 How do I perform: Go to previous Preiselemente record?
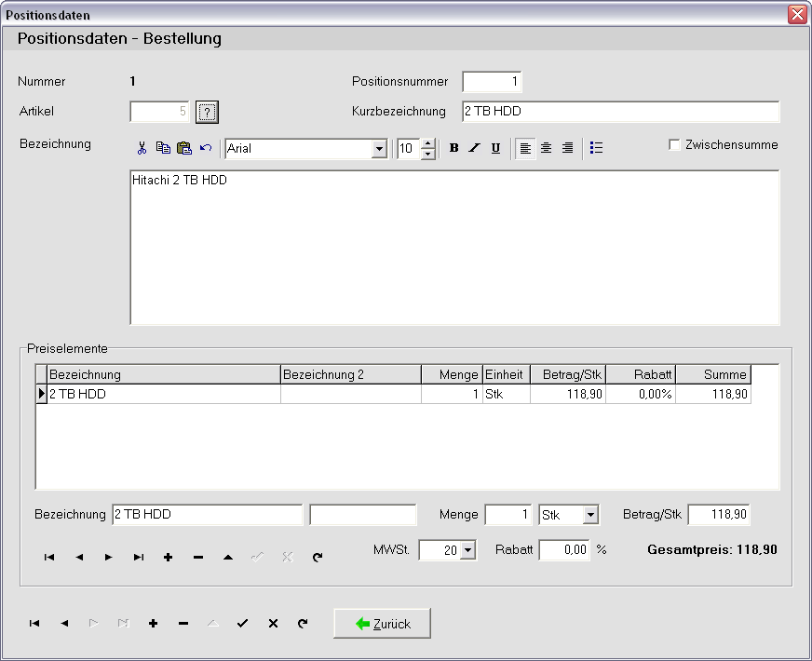point(79,558)
